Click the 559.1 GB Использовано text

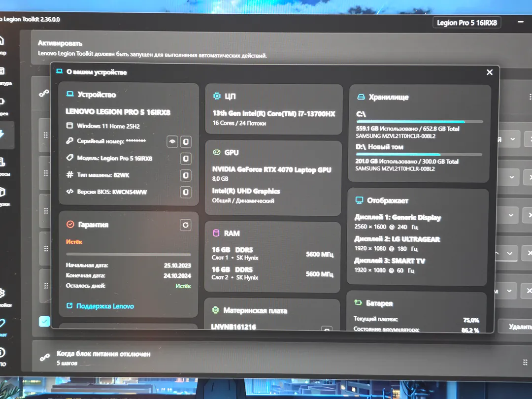(387, 129)
